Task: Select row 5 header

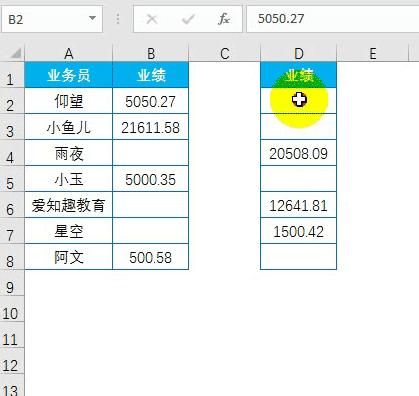Action: tap(12, 179)
